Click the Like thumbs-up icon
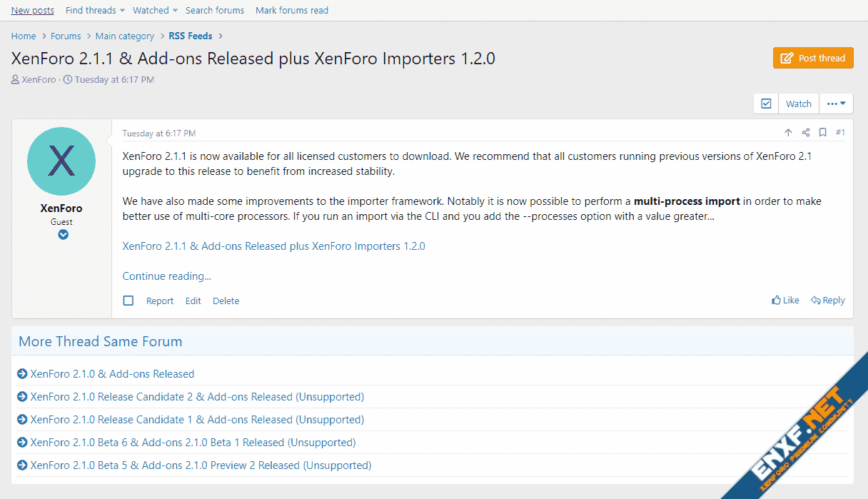The height and width of the screenshot is (499, 868). 777,301
